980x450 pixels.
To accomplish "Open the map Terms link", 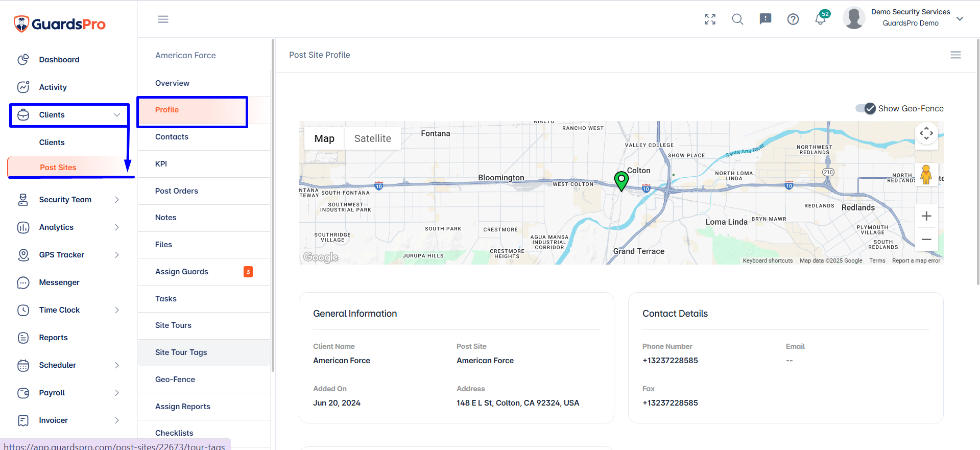I will point(877,260).
